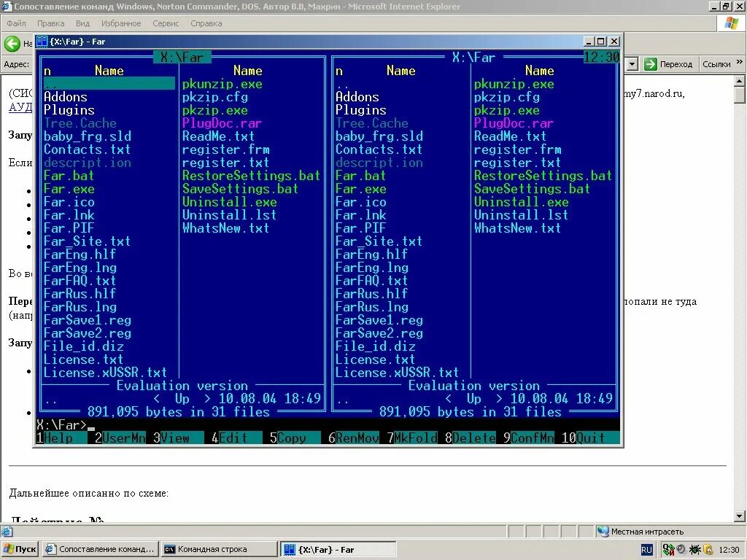Open the Избранное menu
This screenshot has height=560, width=747.
(x=121, y=23)
